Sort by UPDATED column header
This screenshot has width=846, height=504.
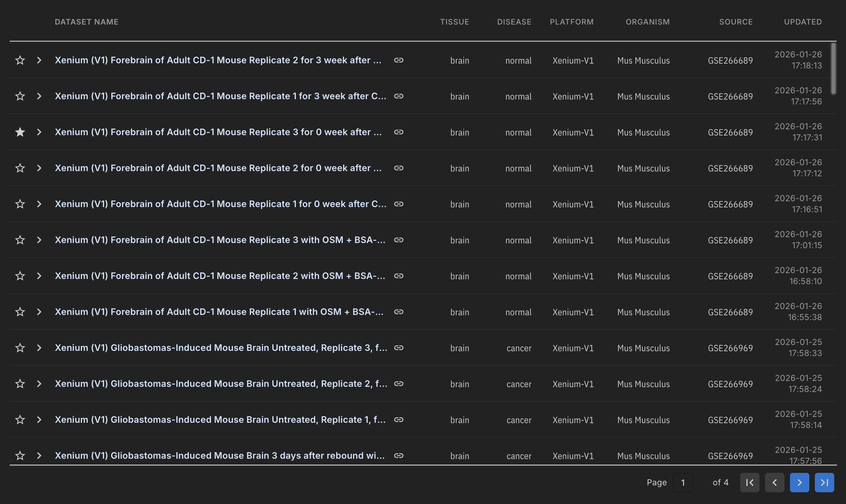[802, 22]
